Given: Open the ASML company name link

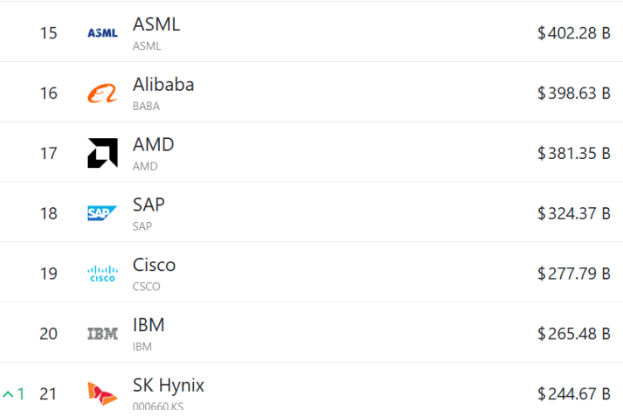Looking at the screenshot, I should (x=156, y=24).
